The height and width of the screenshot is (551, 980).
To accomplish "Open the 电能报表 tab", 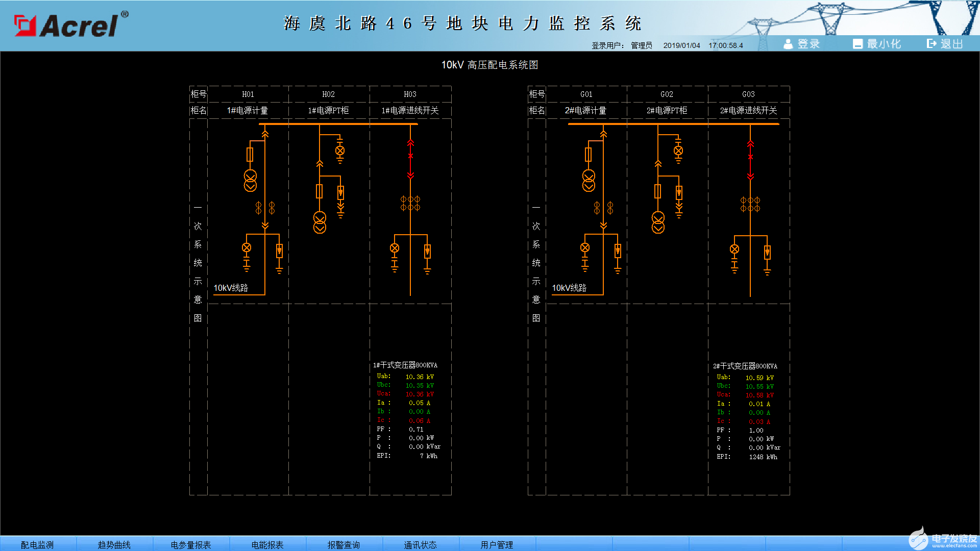I will pos(267,544).
